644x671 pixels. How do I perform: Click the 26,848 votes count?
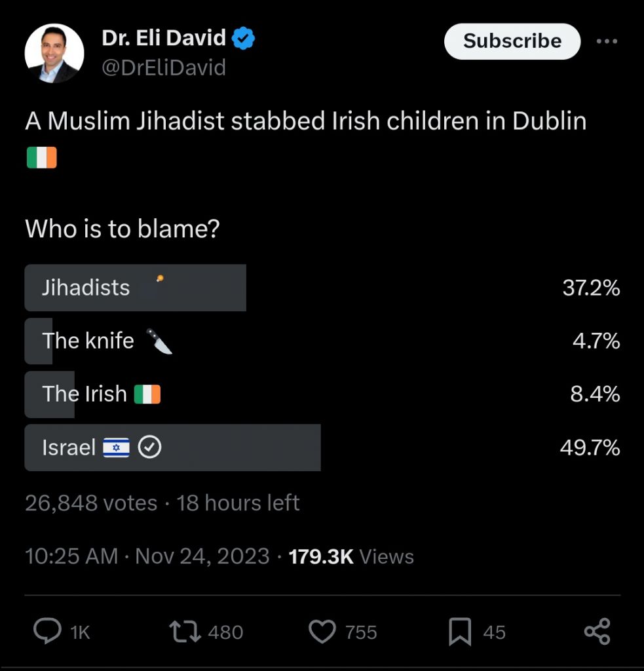click(x=91, y=503)
